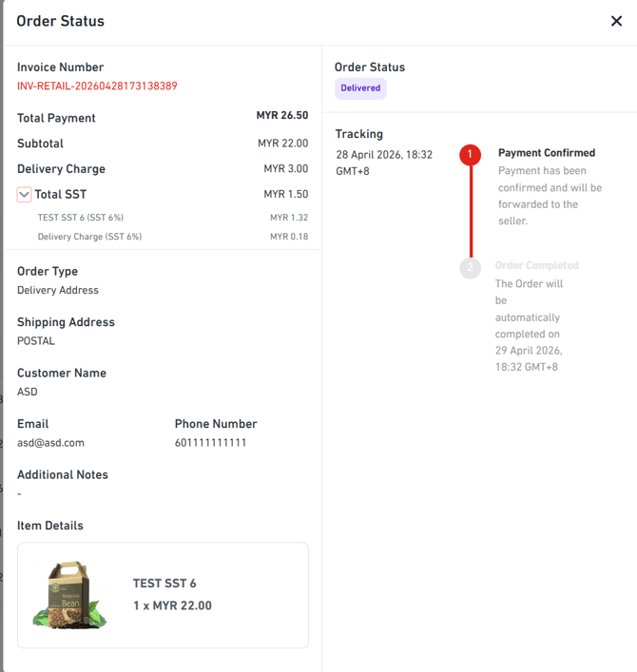Click the Delivered status badge
637x672 pixels.
click(360, 88)
